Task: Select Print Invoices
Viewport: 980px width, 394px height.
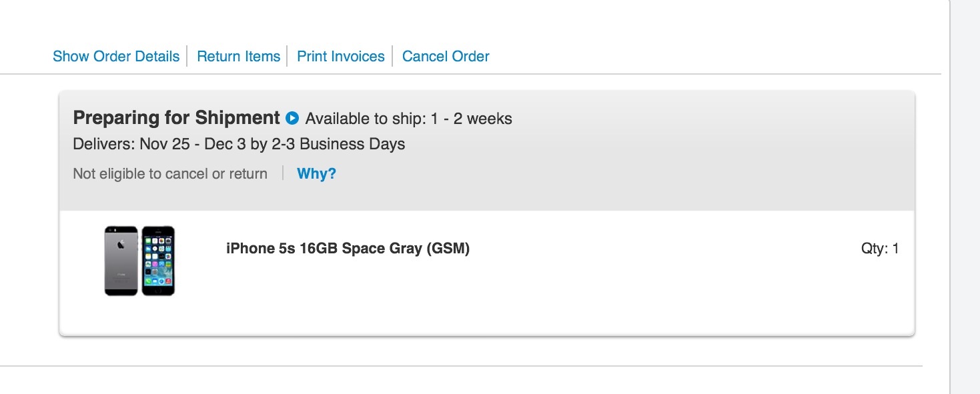Action: [x=341, y=57]
